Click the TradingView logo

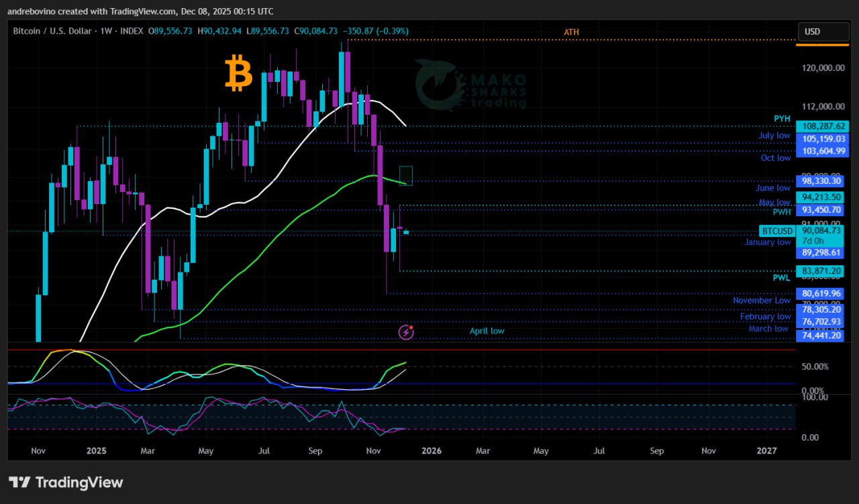tap(66, 482)
